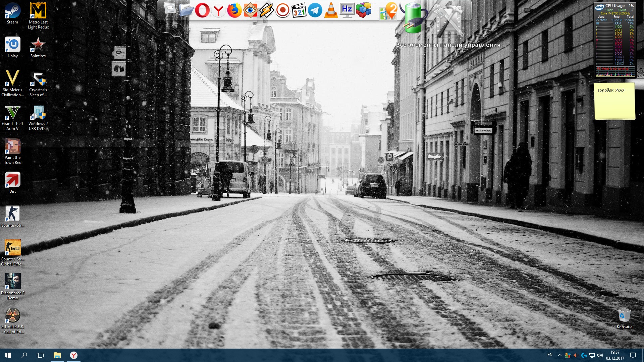Open the Action Center notifications icon
Viewport: 644px width, 362px height.
tap(633, 355)
